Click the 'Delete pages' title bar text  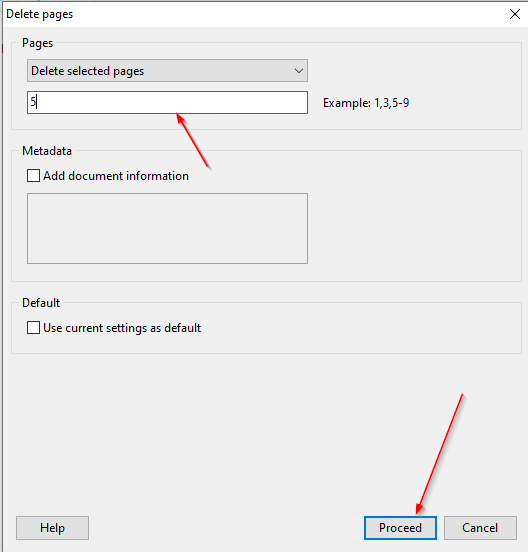[40, 14]
